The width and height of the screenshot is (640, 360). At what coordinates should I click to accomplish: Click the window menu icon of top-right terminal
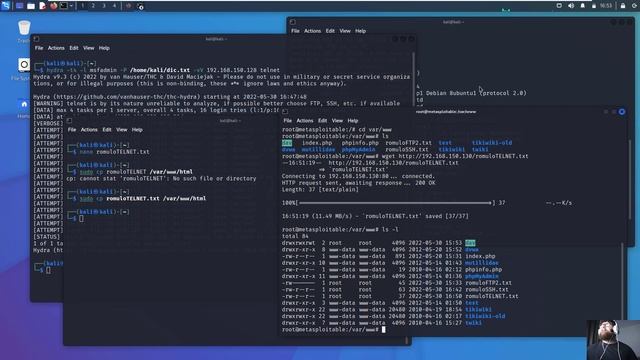[x=293, y=22]
